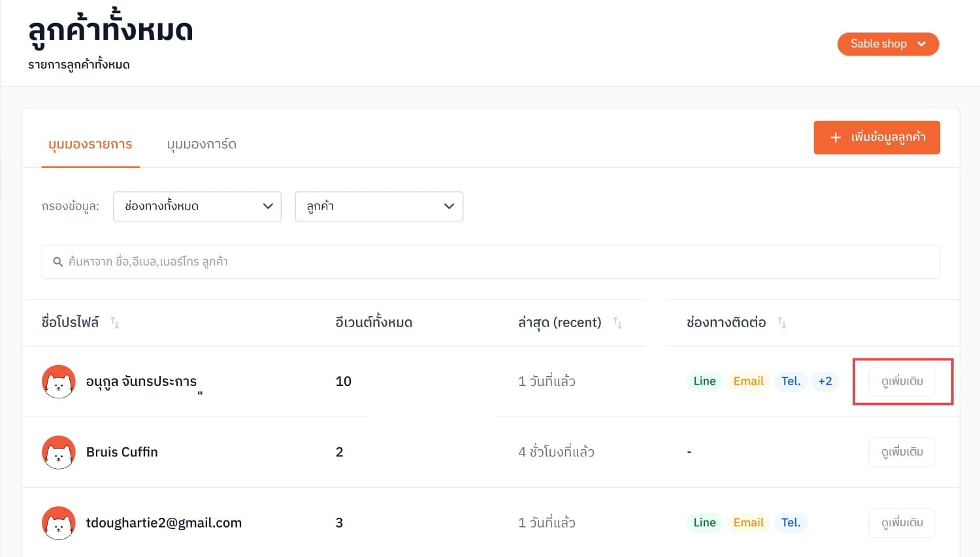Expand the ลูกค้า filter dropdown
Image resolution: width=980 pixels, height=557 pixels.
(379, 206)
